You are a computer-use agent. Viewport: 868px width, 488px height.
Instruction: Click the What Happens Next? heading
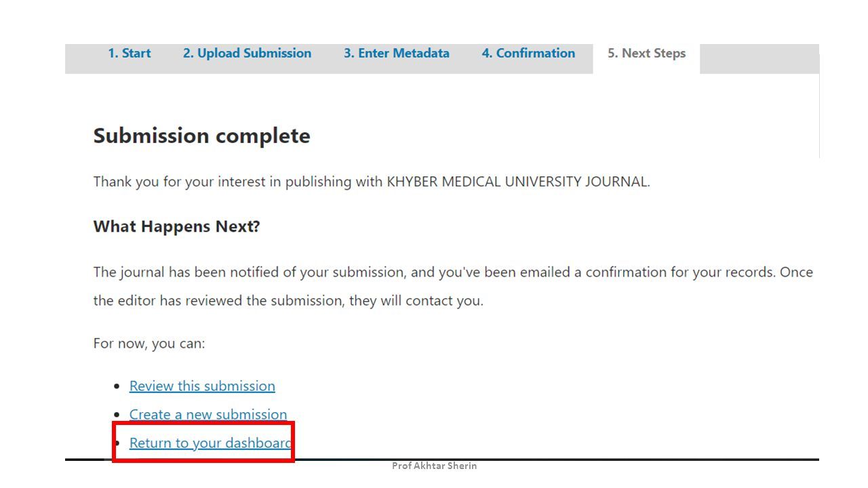[x=176, y=226]
